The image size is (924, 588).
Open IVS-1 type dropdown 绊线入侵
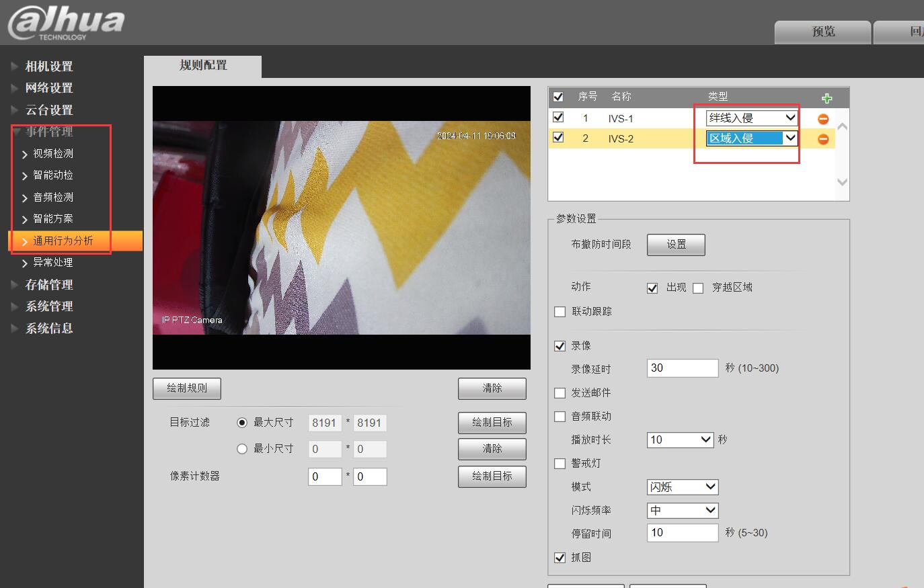(x=751, y=118)
